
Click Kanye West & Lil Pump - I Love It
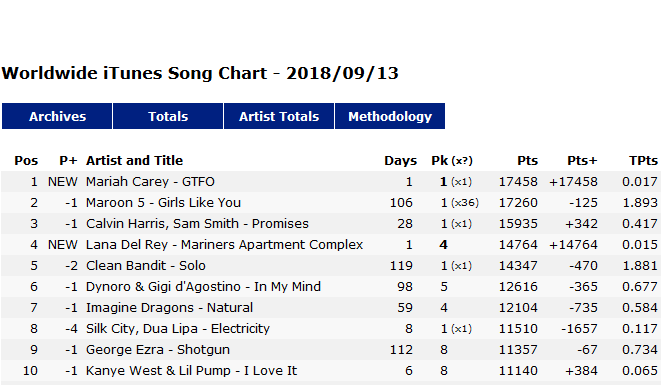(x=191, y=371)
